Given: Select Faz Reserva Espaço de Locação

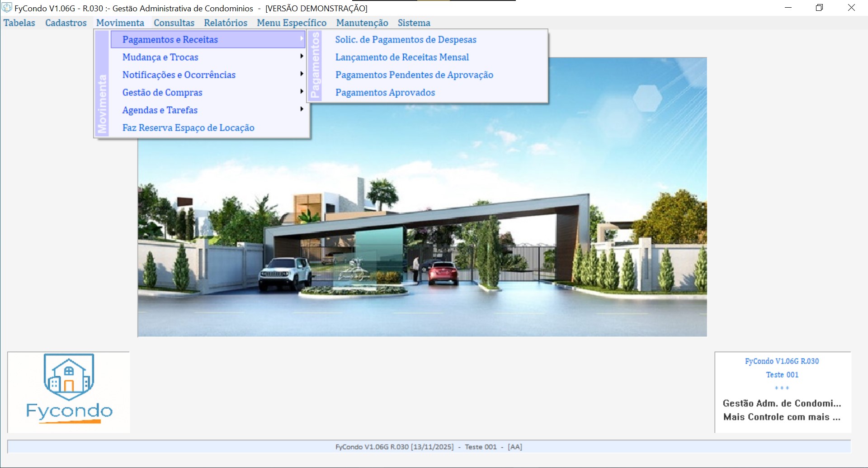Looking at the screenshot, I should 188,128.
